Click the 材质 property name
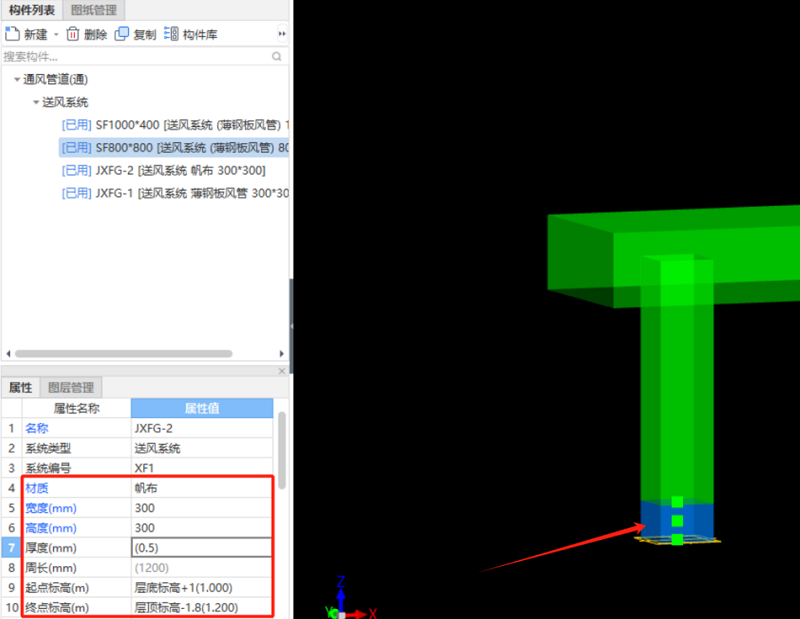800x619 pixels. coord(37,488)
